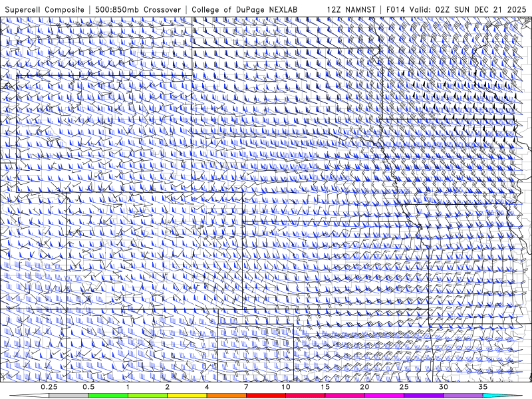
Task: Click the "35" legend value
Action: coord(483,387)
